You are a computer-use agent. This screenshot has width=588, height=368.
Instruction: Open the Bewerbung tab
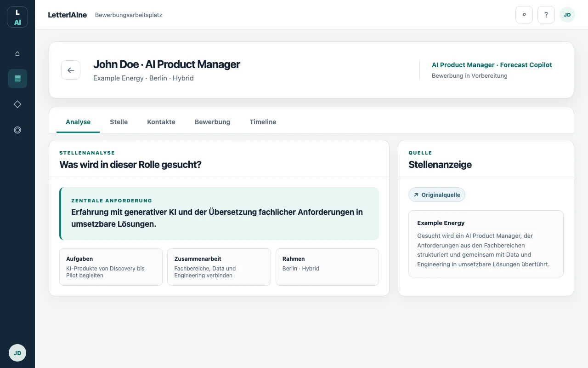pos(213,122)
